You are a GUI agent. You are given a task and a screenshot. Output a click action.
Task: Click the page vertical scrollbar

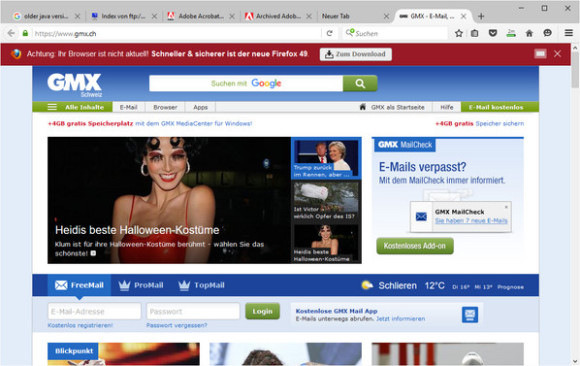pyautogui.click(x=575, y=205)
